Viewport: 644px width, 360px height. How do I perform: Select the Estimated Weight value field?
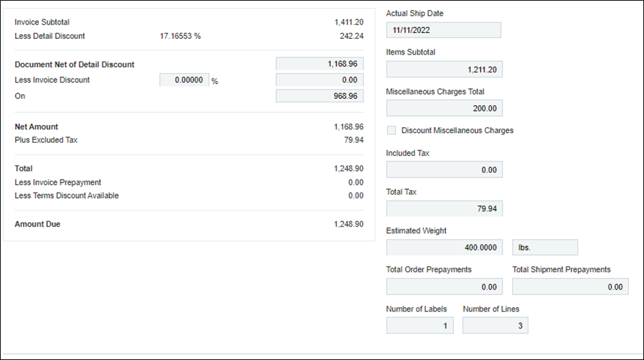click(444, 247)
